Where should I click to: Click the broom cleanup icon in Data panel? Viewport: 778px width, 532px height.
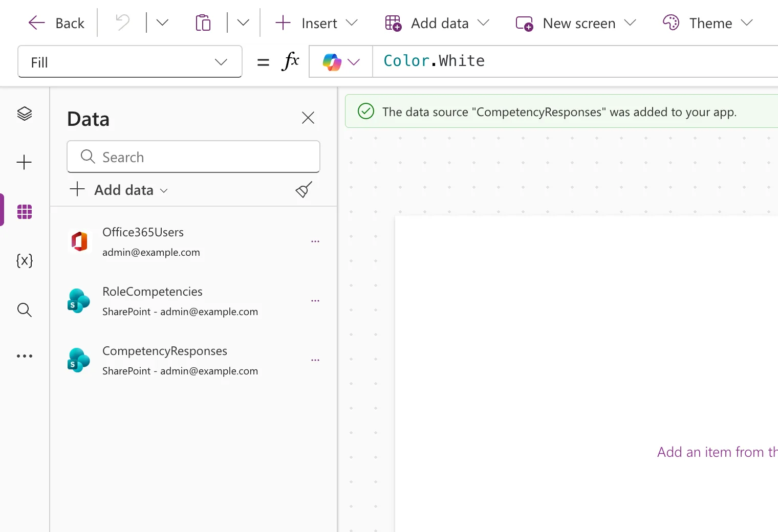point(304,190)
